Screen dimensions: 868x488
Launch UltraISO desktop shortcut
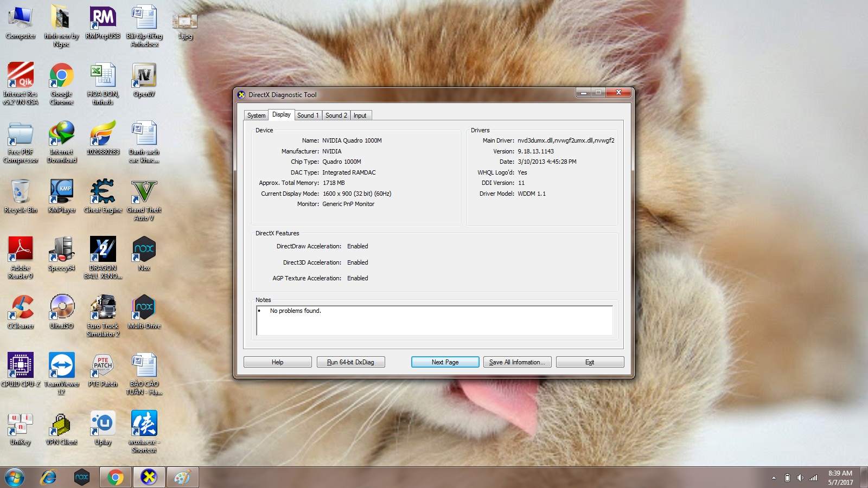click(x=61, y=312)
